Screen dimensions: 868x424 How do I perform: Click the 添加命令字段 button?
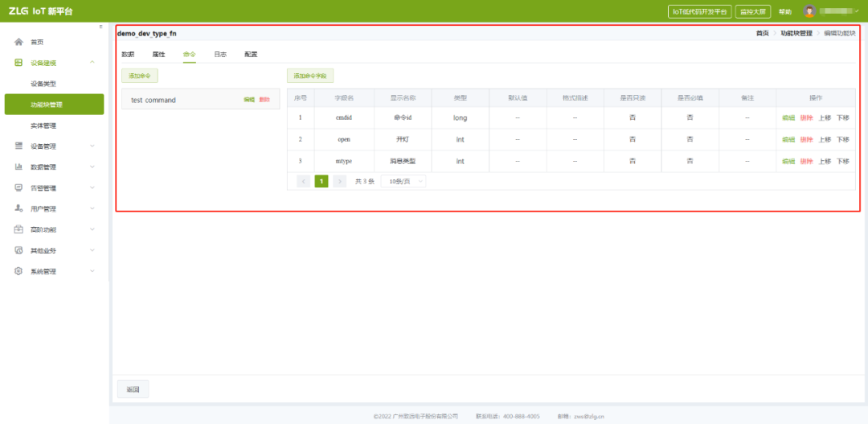tap(310, 76)
